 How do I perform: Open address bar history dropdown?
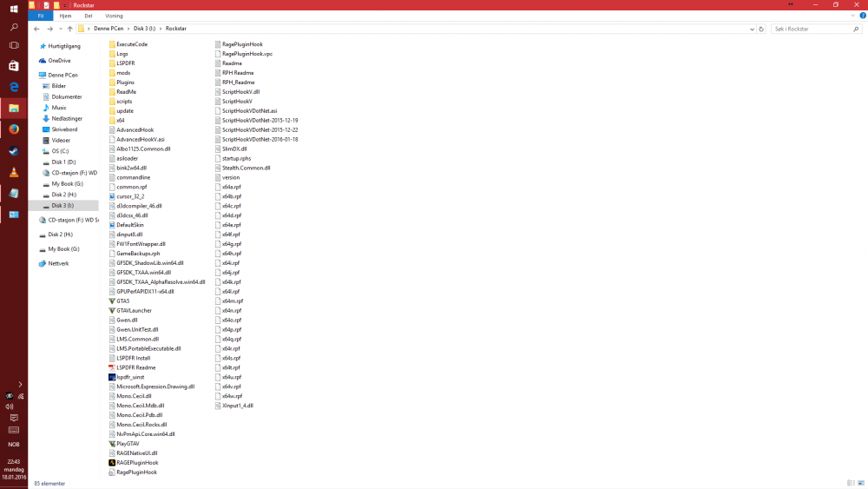(752, 29)
